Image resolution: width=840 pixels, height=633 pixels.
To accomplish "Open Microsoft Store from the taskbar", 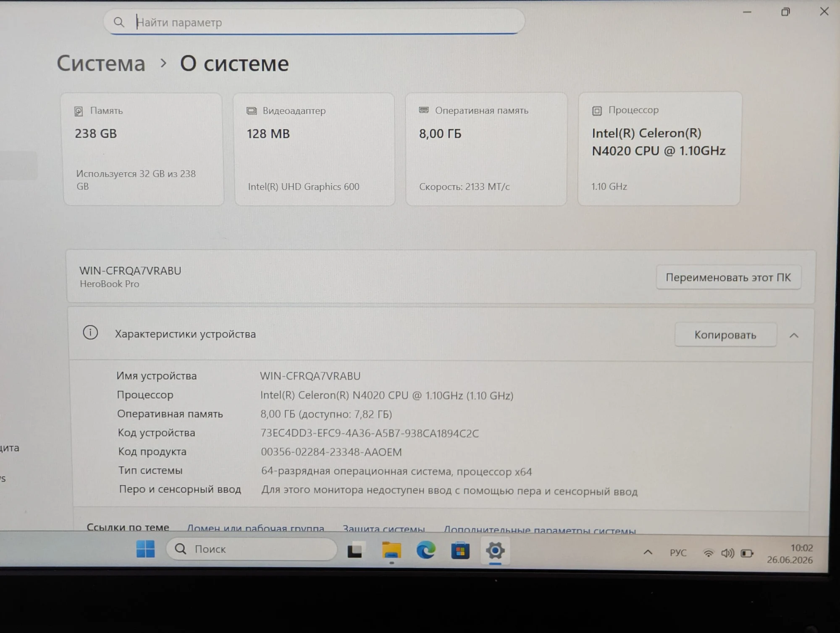I will [460, 550].
